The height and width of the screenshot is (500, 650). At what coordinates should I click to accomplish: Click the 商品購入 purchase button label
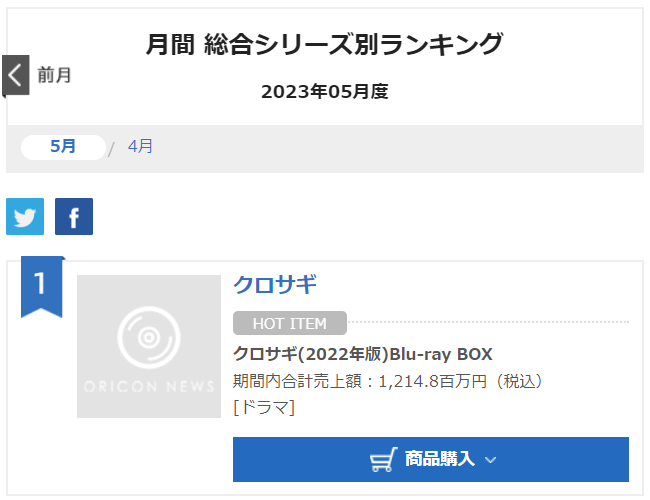pos(439,459)
